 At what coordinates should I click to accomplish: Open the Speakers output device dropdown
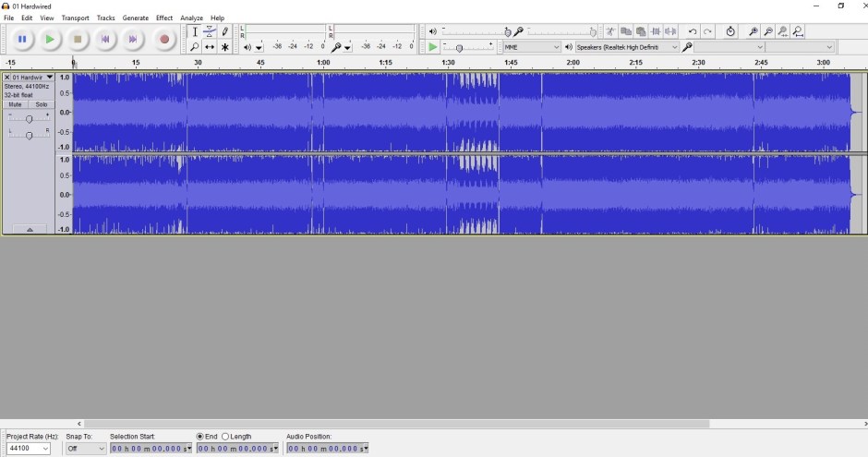click(627, 47)
